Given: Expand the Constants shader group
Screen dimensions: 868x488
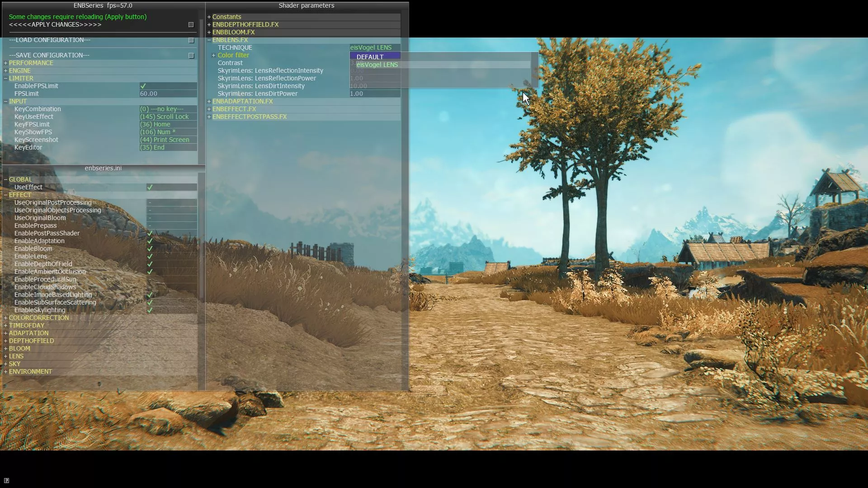Looking at the screenshot, I should tap(209, 17).
